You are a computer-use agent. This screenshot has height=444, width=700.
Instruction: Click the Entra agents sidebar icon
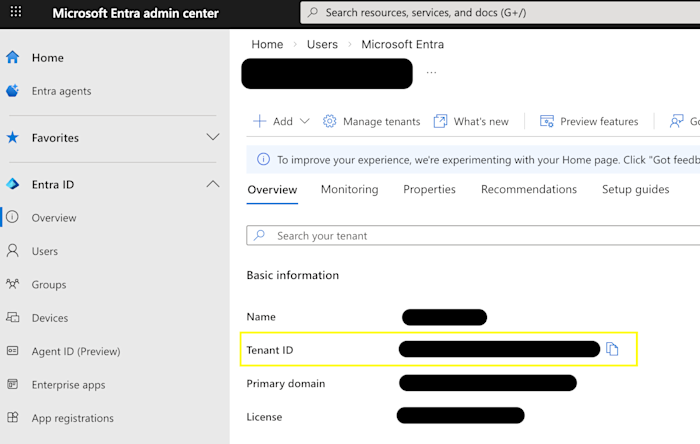13,91
